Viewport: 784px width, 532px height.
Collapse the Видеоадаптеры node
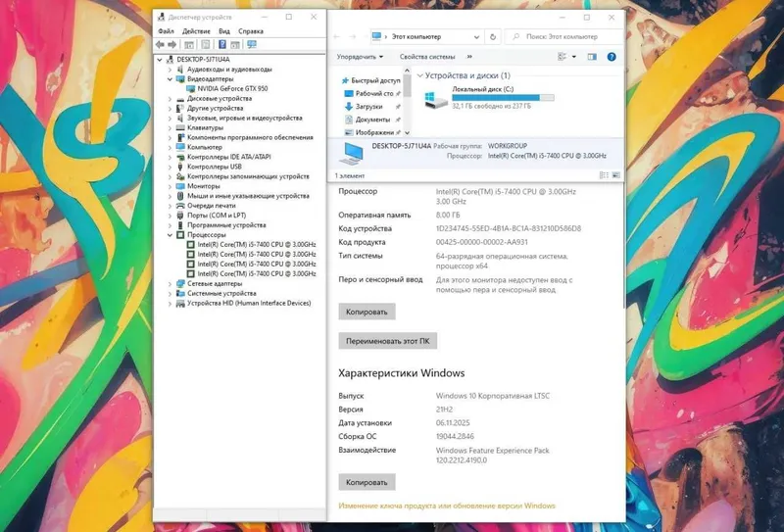[170, 79]
